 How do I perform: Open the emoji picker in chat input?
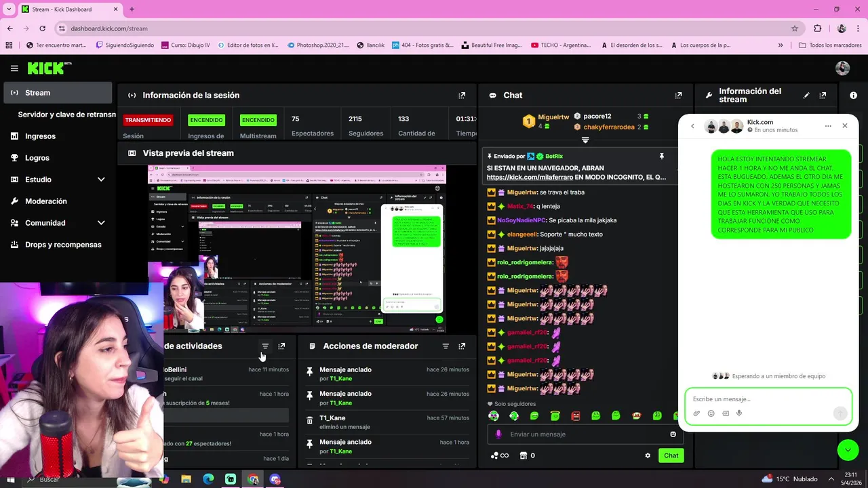pyautogui.click(x=673, y=434)
